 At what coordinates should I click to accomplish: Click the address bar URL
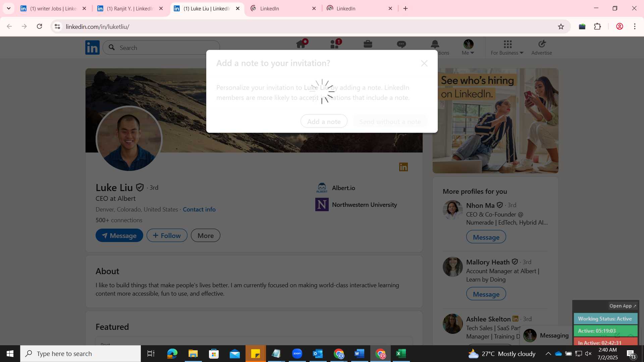[98, 26]
